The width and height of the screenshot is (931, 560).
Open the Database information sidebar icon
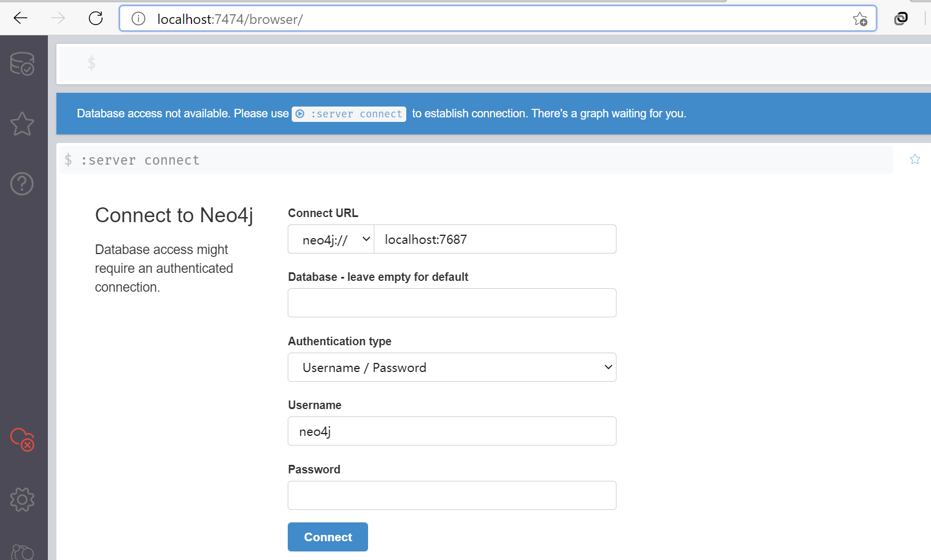(x=22, y=64)
